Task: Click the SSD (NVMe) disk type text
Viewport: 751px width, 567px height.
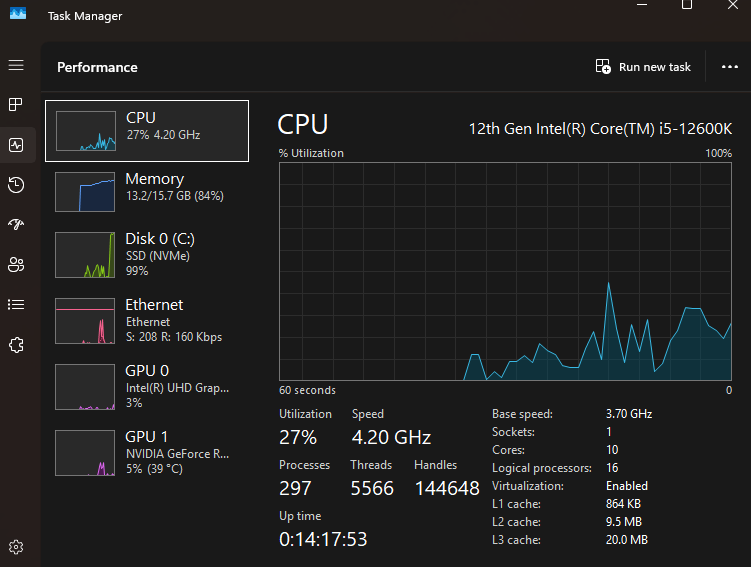Action: pyautogui.click(x=158, y=256)
